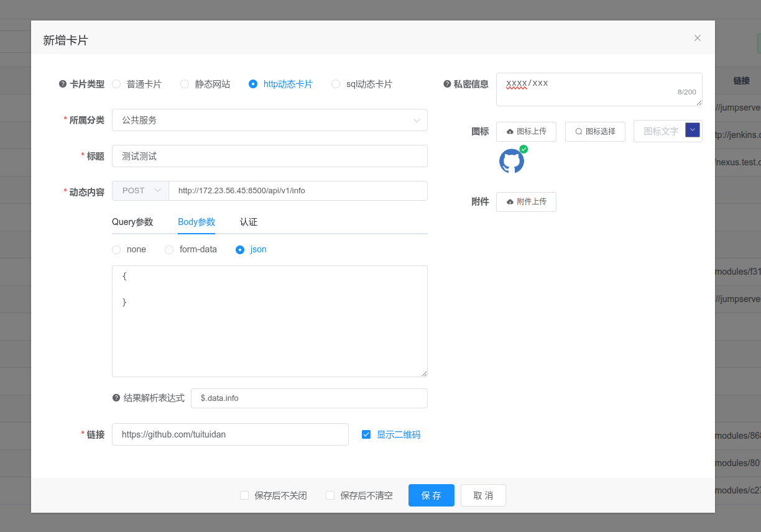Click the help icon beside 结果解析表达式

(116, 398)
